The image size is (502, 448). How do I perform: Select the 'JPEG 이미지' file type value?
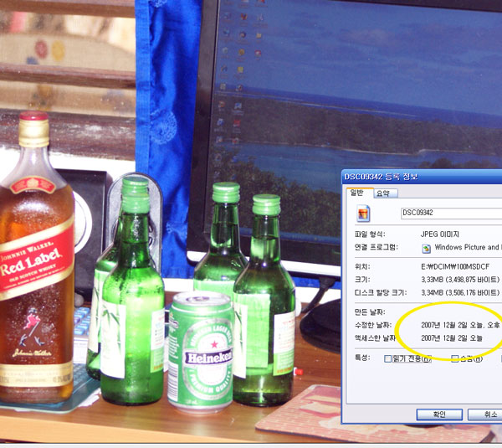point(440,234)
